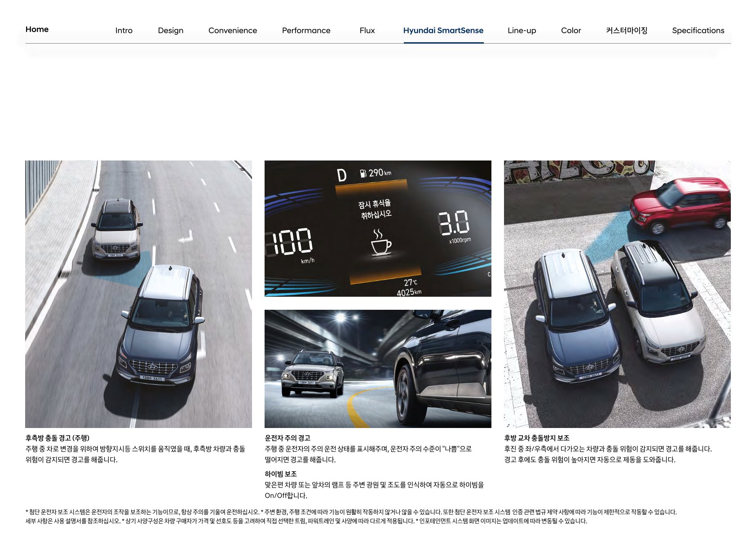The width and height of the screenshot is (756, 535).
Task: Click the blind-spot collision highway image
Action: (x=138, y=294)
